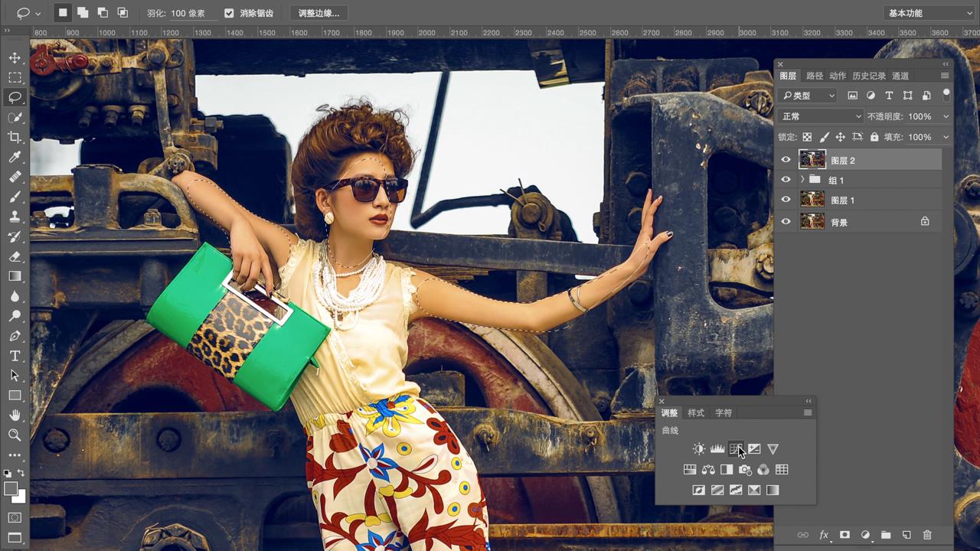Hide the 背景 layer
The image size is (980, 551).
(786, 222)
